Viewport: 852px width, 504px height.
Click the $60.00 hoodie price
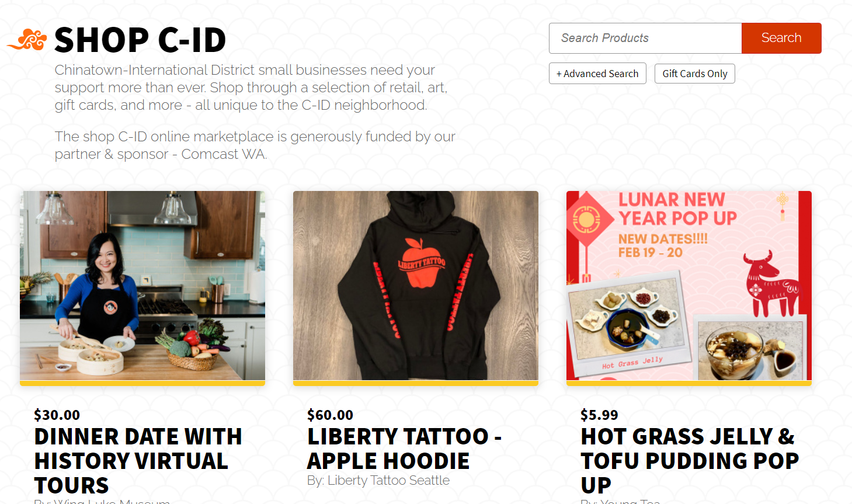pos(331,415)
